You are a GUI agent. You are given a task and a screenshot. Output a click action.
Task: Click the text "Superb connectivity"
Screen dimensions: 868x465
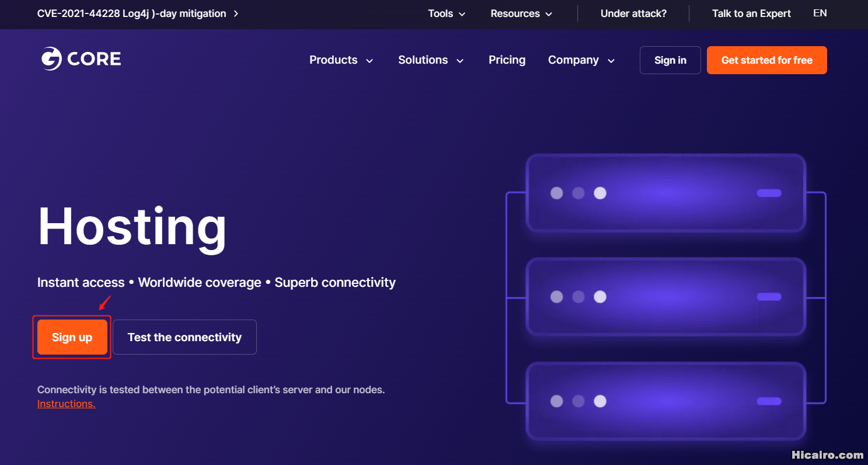click(335, 282)
